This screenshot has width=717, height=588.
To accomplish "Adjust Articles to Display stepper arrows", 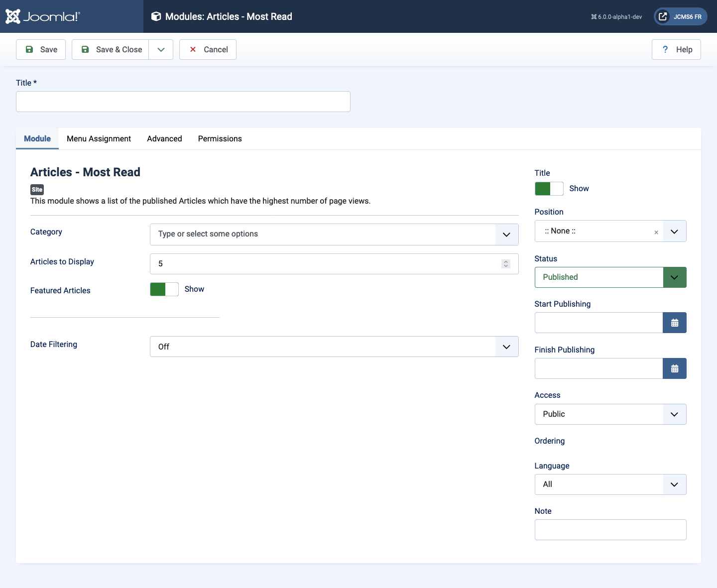I will pos(506,264).
